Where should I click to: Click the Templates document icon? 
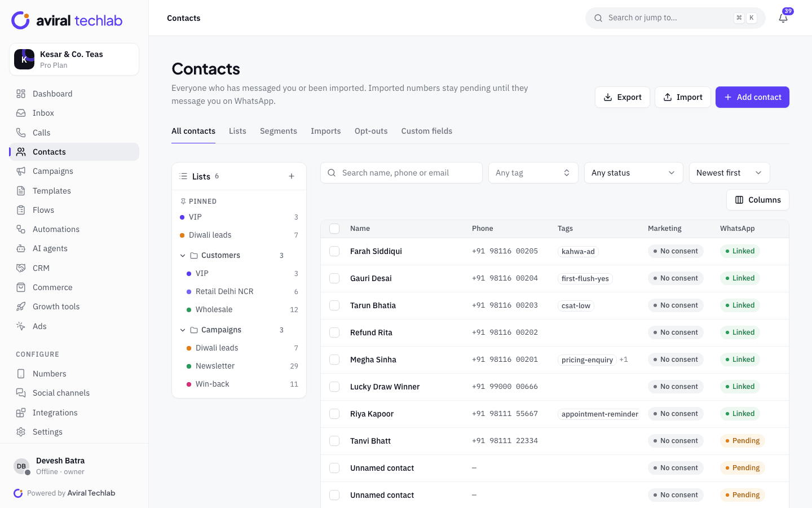coord(21,191)
